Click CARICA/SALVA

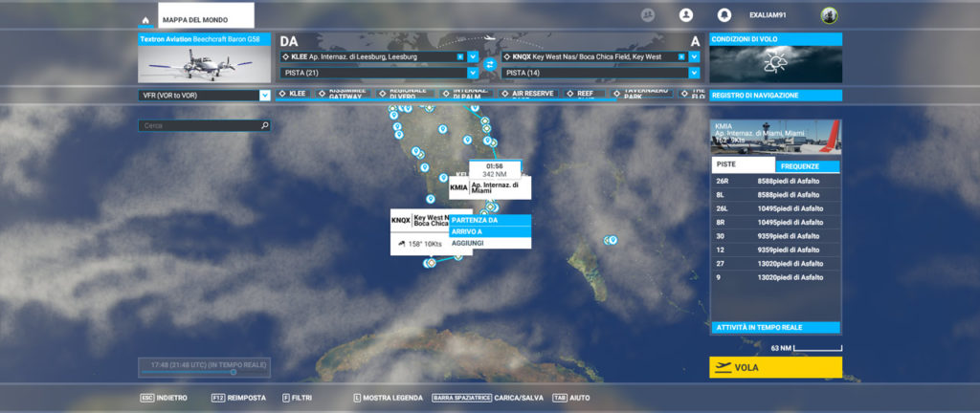pyautogui.click(x=487, y=398)
